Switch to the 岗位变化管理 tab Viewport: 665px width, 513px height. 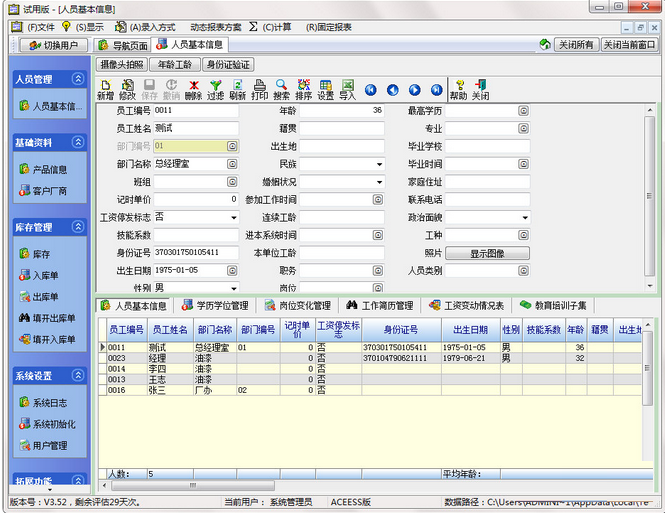298,305
